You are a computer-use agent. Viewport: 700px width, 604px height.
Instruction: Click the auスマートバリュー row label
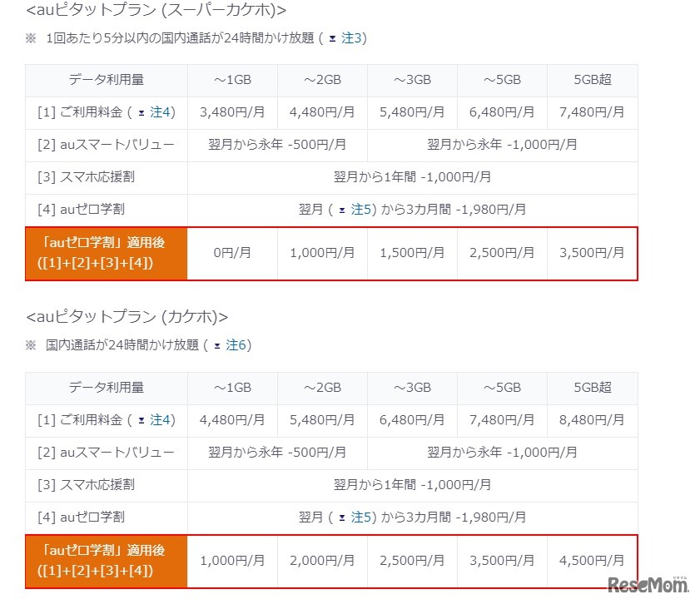[x=107, y=145]
